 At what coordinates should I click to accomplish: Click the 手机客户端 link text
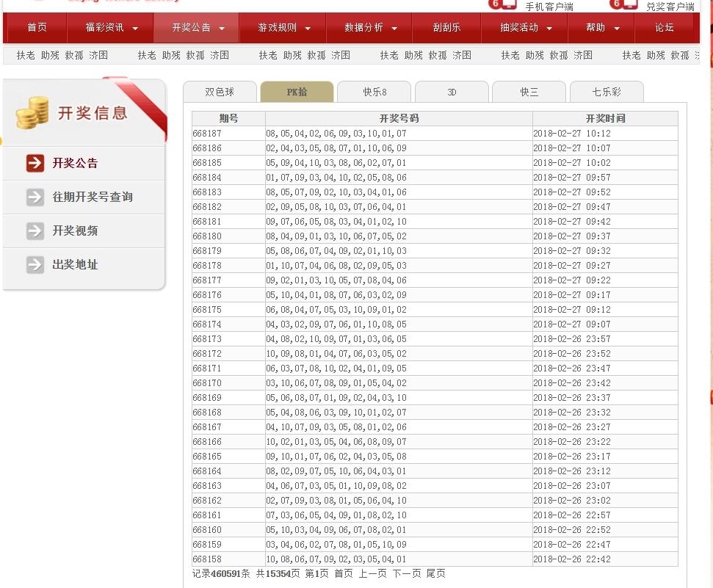pyautogui.click(x=549, y=7)
